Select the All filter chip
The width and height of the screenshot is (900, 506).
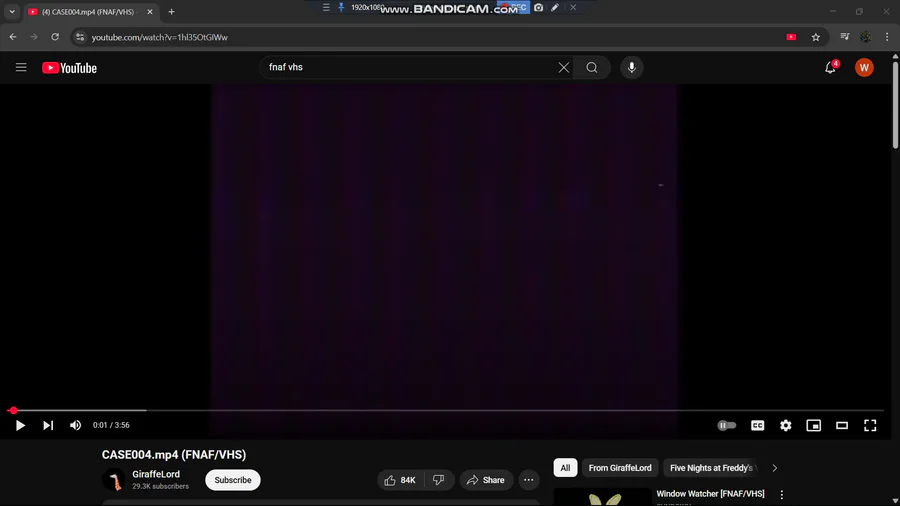coord(565,468)
